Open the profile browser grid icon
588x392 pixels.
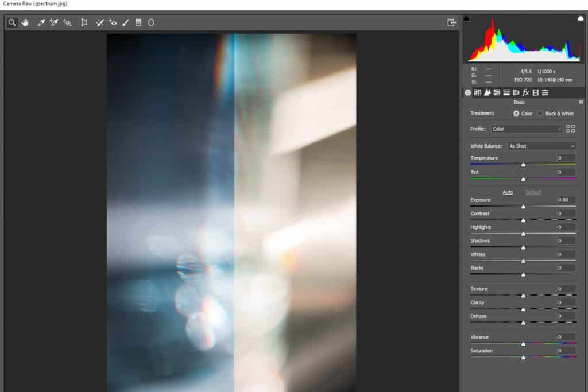tap(570, 129)
